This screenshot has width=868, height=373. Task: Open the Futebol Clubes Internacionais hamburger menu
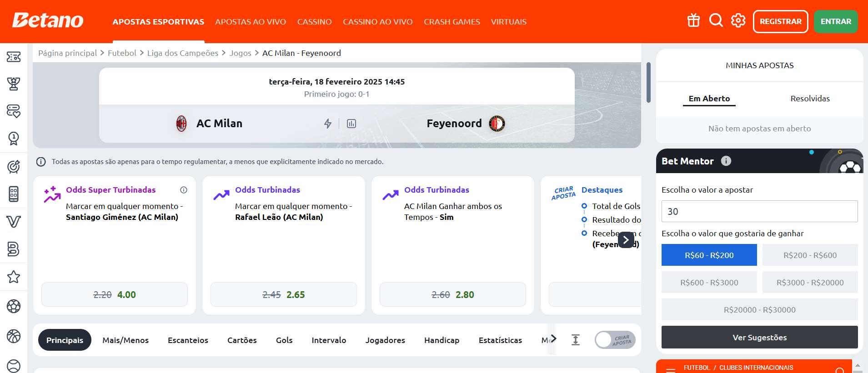(671, 370)
